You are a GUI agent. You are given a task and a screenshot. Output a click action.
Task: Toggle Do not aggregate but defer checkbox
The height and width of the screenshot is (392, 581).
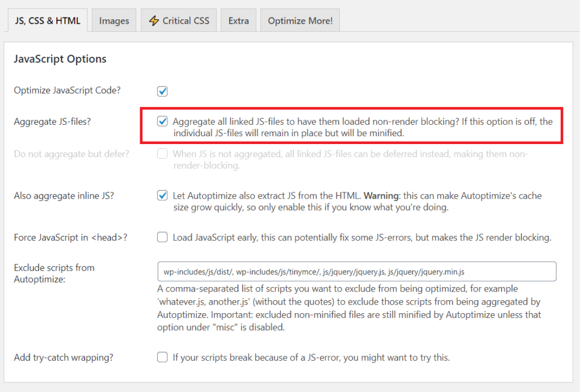[162, 154]
